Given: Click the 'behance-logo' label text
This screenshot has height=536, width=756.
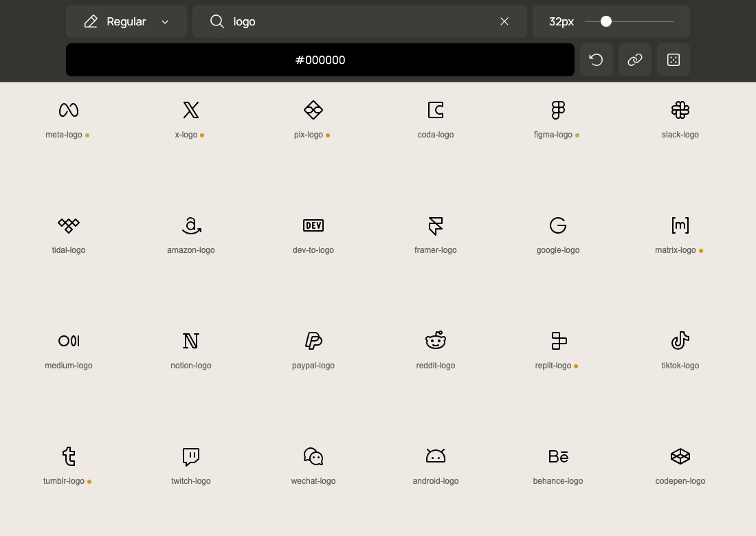Looking at the screenshot, I should (x=558, y=481).
